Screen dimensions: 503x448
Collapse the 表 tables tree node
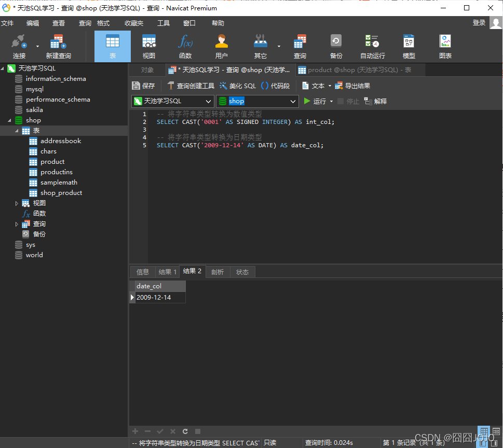click(17, 131)
